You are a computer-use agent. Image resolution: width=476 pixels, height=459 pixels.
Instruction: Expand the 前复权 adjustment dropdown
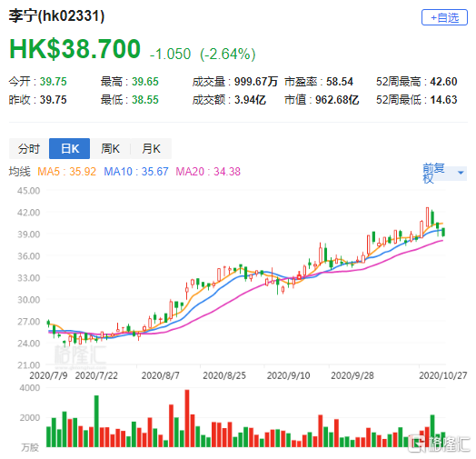444,174
